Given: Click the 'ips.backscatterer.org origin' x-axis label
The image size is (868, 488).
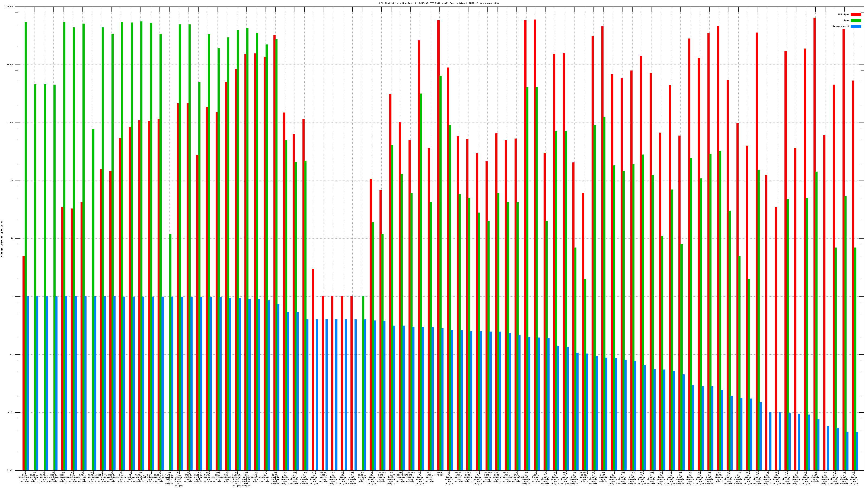Looking at the screenshot, I should [256, 477].
